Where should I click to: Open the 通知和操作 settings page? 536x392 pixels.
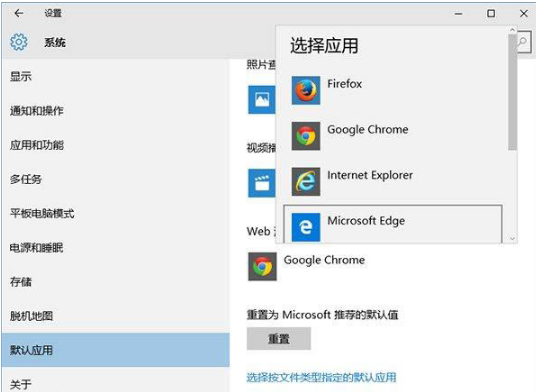click(116, 110)
